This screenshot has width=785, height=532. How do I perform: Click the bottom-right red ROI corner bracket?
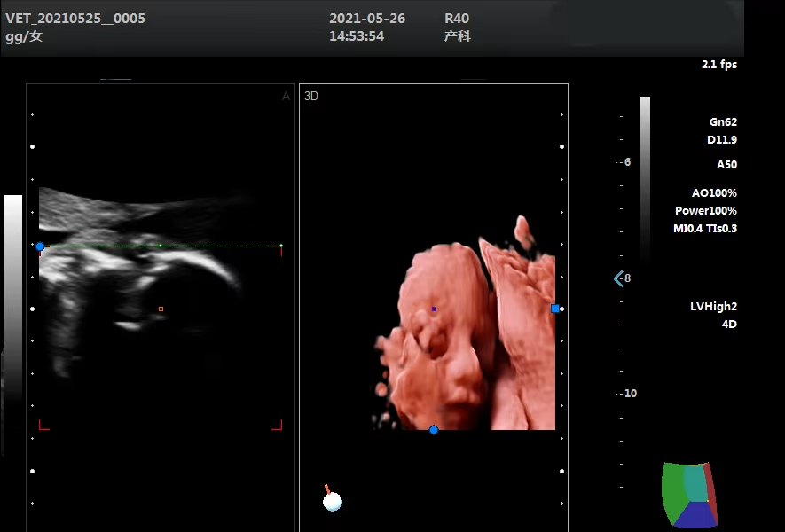(278, 426)
